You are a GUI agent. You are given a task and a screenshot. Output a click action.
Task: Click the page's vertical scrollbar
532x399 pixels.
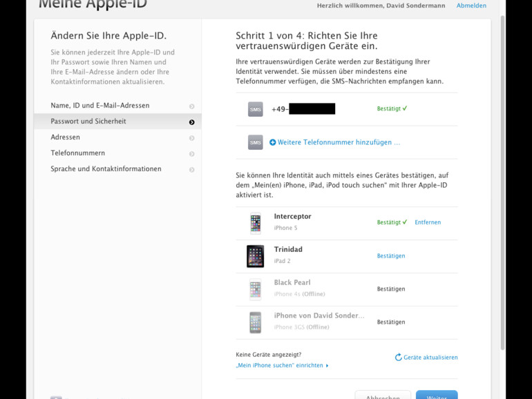pyautogui.click(x=502, y=138)
